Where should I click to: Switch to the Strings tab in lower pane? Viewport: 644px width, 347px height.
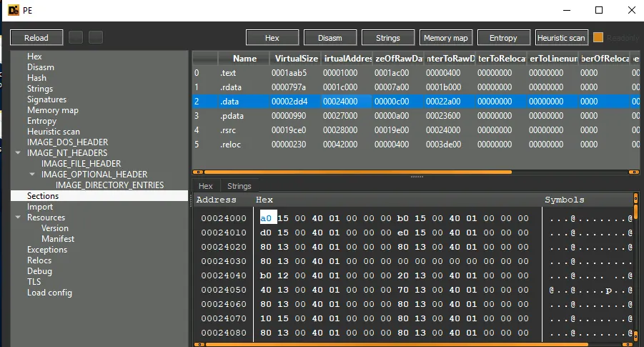239,186
